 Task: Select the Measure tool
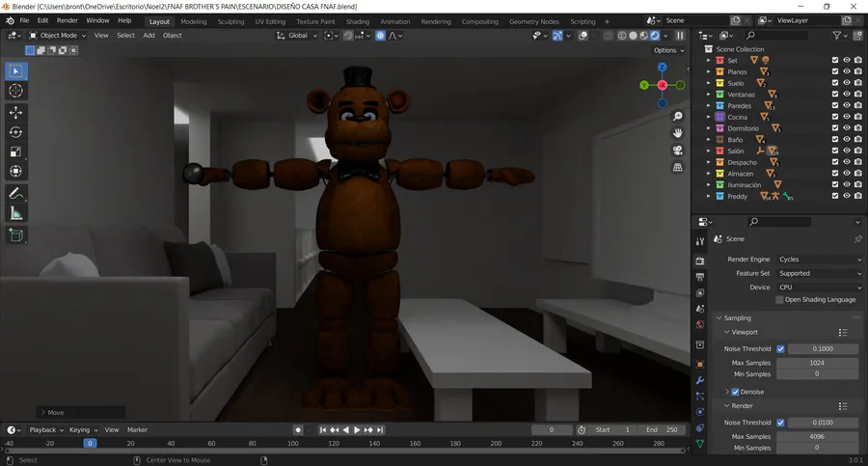pos(16,213)
